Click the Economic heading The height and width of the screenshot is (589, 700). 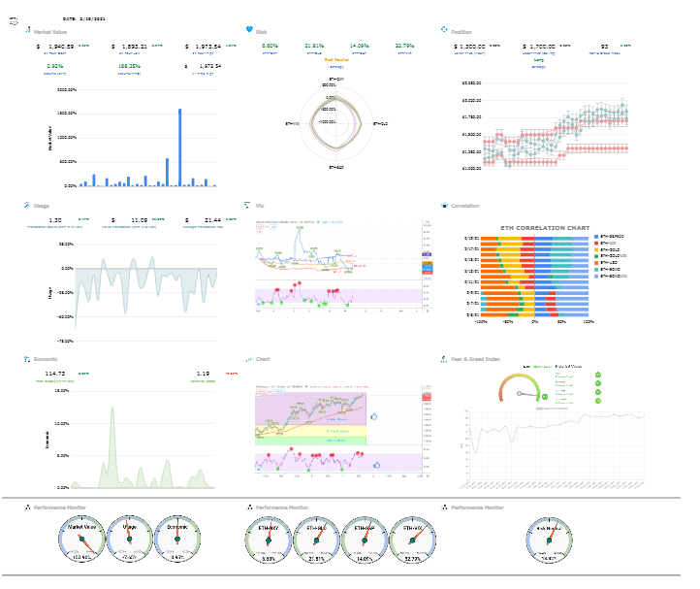(x=46, y=359)
